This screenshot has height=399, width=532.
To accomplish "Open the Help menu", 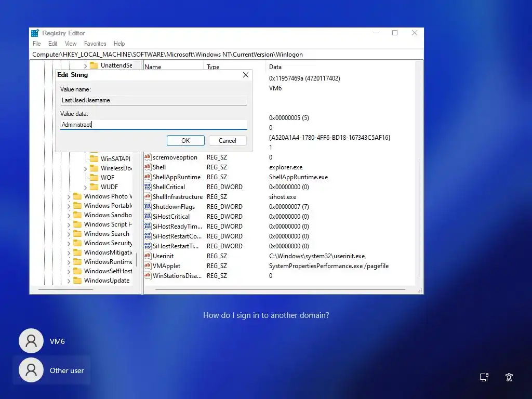I will 119,44.
